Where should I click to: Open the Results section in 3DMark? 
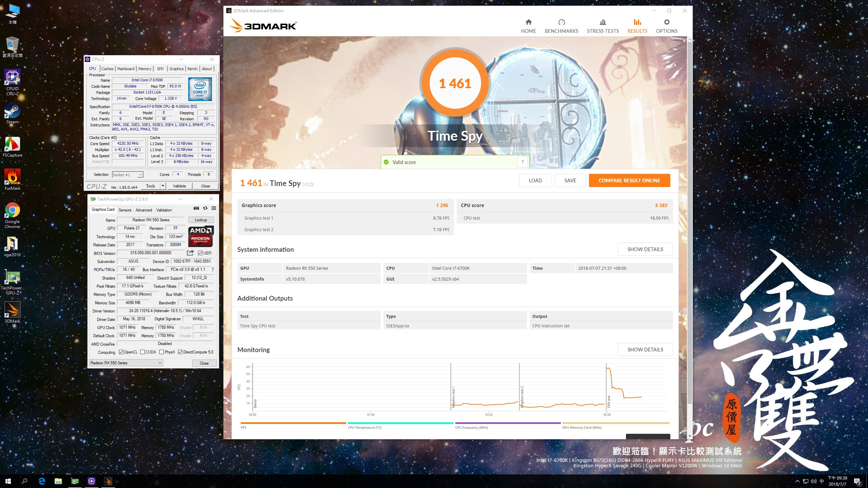(637, 26)
